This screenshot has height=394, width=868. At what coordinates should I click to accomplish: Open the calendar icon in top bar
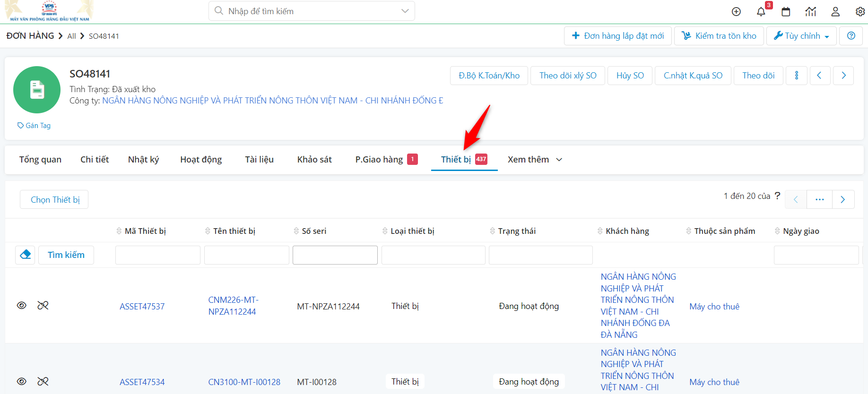[x=786, y=12]
